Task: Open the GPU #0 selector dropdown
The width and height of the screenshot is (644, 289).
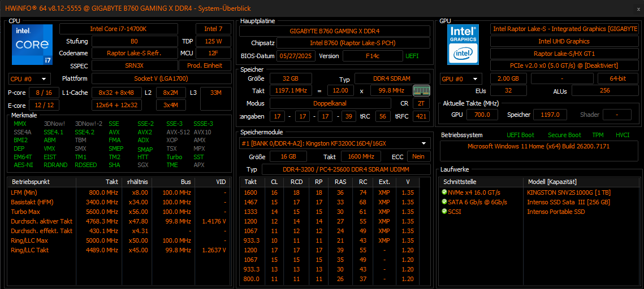Action: 461,78
